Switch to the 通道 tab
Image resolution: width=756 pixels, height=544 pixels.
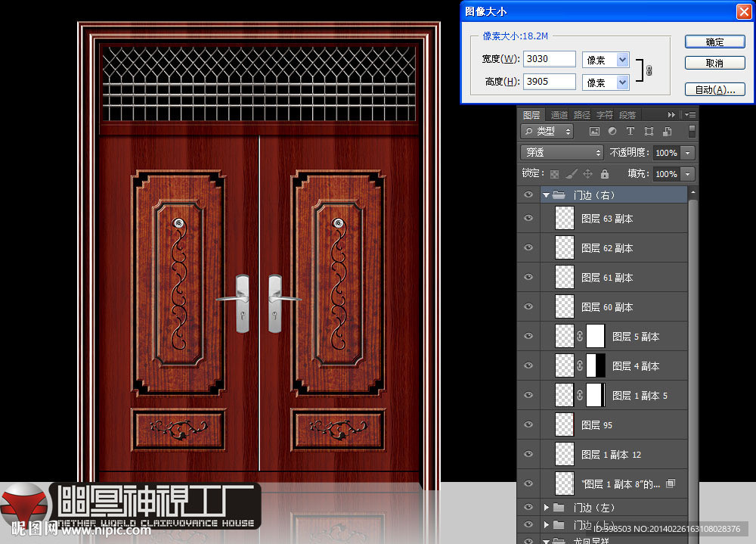tap(559, 115)
